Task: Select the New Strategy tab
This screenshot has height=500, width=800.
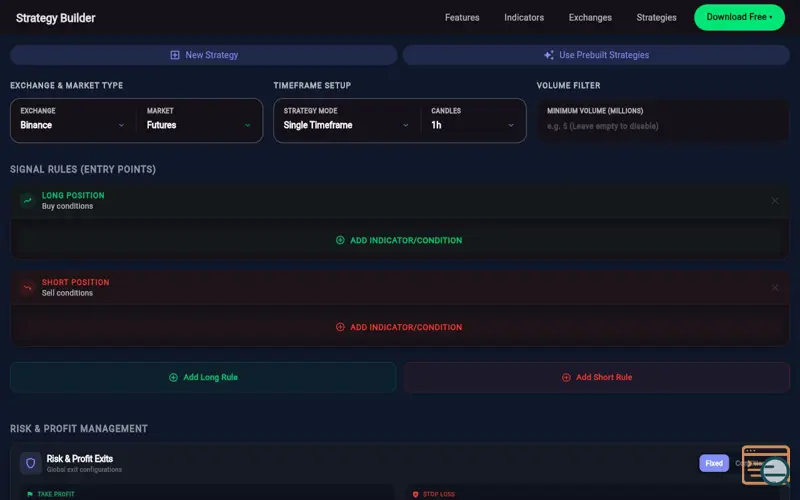Action: coord(204,55)
